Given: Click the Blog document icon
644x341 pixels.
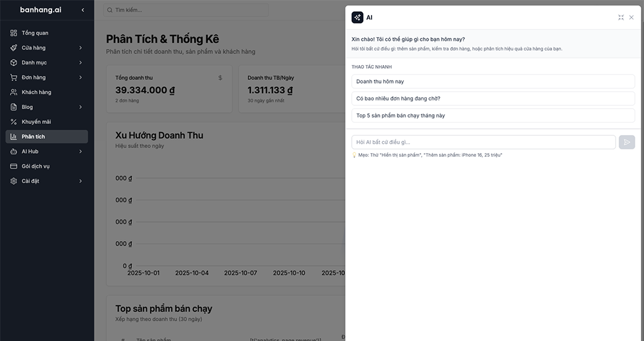Looking at the screenshot, I should [14, 107].
